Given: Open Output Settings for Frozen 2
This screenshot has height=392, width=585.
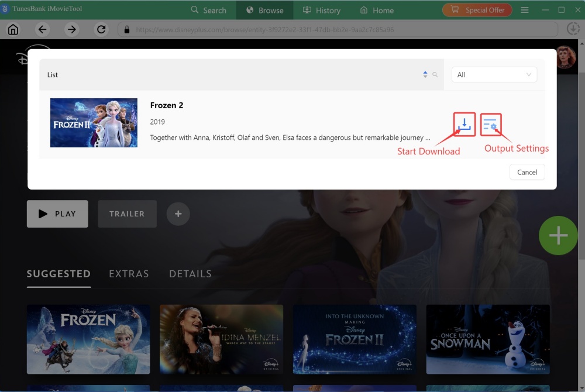Looking at the screenshot, I should pos(490,124).
